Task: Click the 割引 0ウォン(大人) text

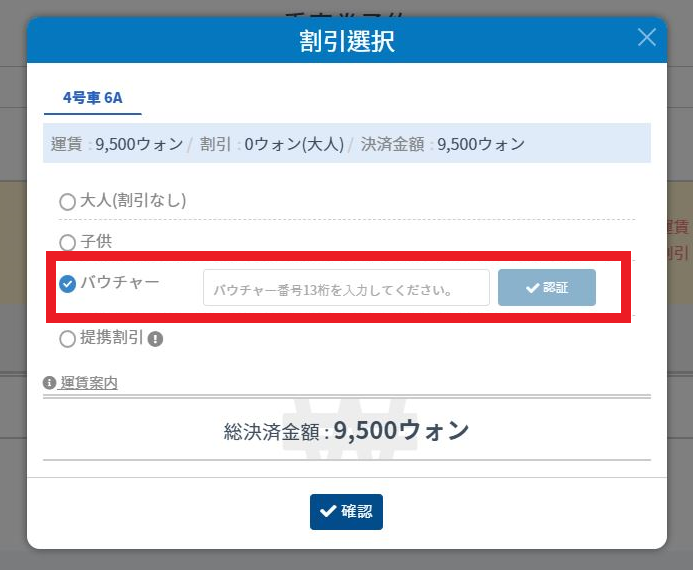Action: point(270,144)
